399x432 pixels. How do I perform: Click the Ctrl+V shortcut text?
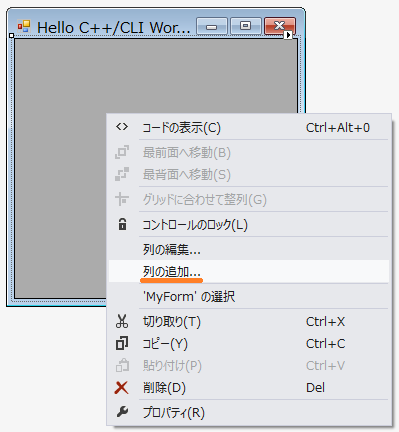pos(325,366)
